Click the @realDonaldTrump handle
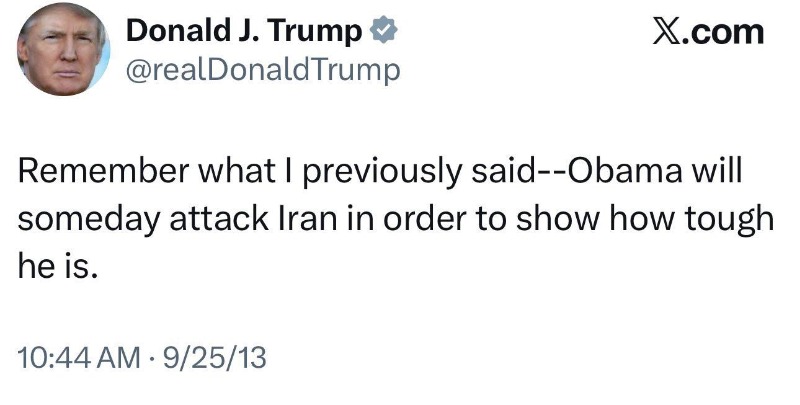This screenshot has width=800, height=405. coord(262,69)
